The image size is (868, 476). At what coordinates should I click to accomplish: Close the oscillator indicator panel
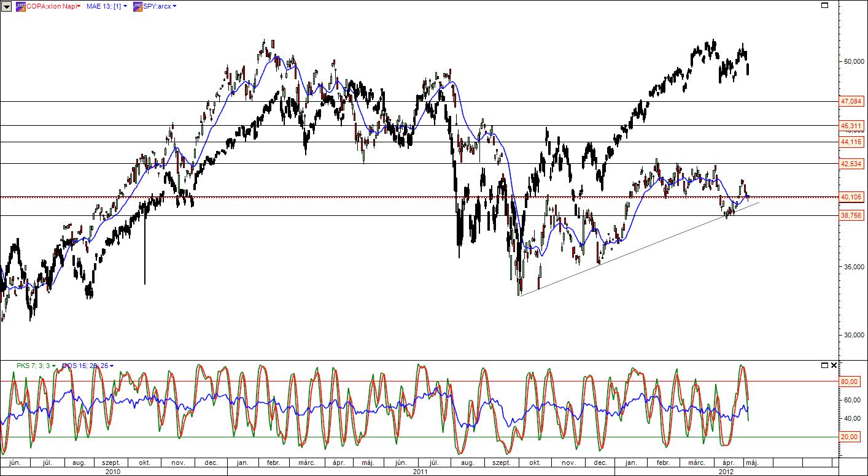[833, 365]
